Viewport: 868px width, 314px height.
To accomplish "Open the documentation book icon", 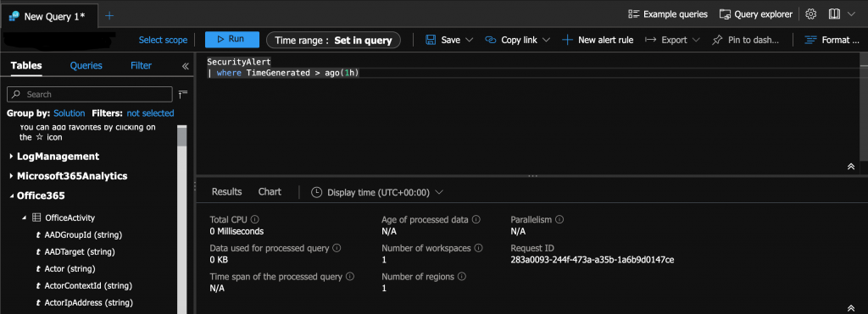I will tap(835, 14).
